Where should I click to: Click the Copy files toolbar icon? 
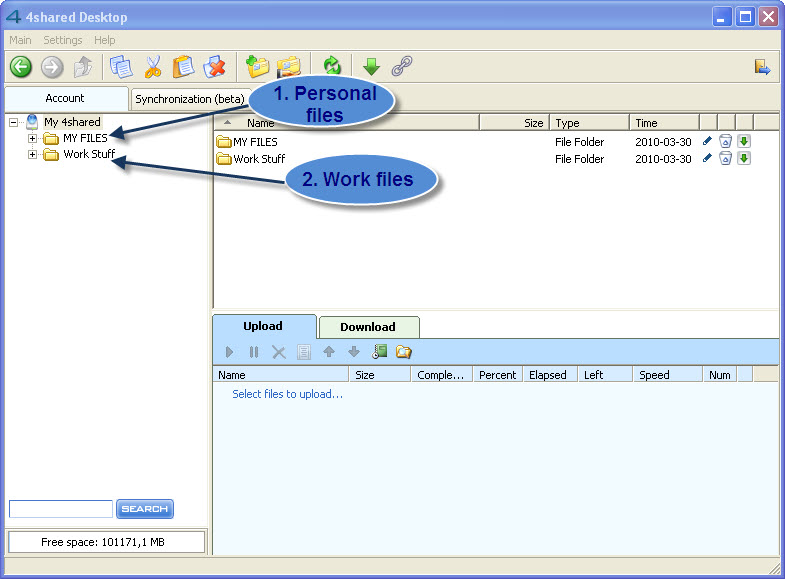[x=121, y=67]
